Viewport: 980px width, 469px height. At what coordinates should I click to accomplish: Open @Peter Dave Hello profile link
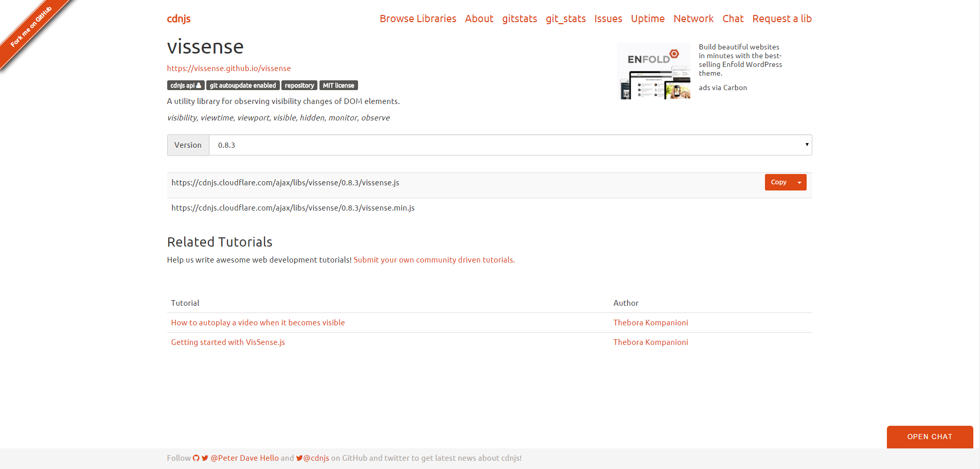tap(244, 458)
